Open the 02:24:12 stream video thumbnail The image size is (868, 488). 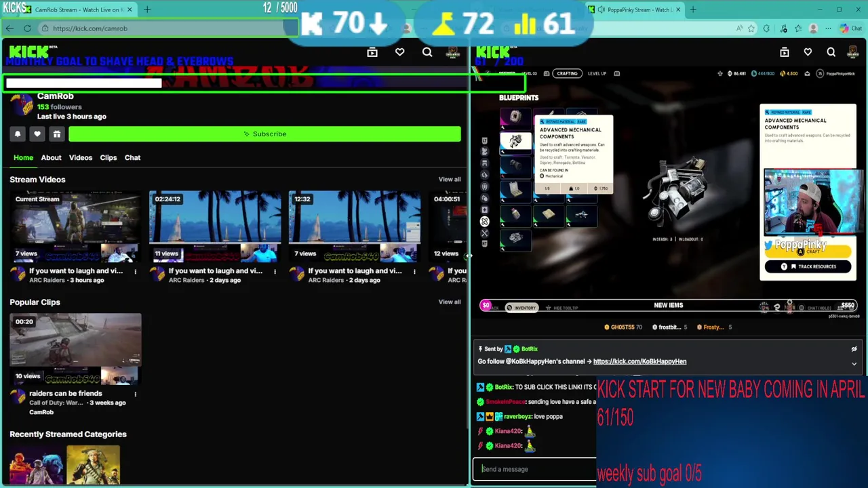pyautogui.click(x=215, y=227)
